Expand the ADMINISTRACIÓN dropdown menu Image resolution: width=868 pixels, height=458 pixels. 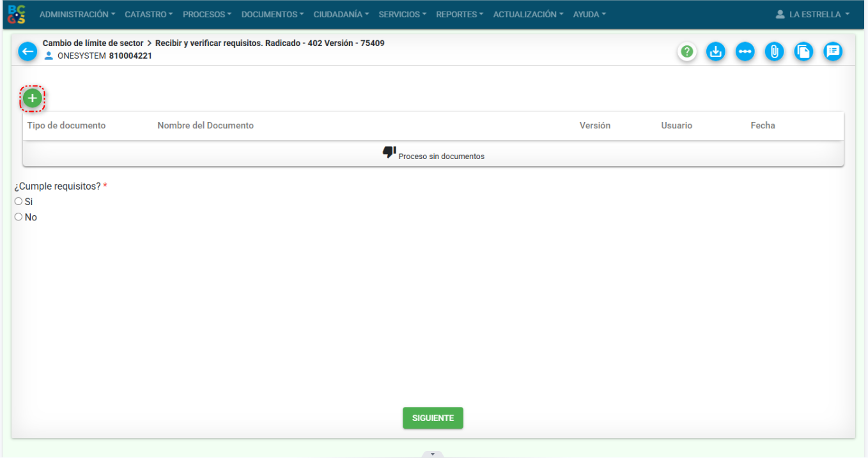click(x=77, y=14)
